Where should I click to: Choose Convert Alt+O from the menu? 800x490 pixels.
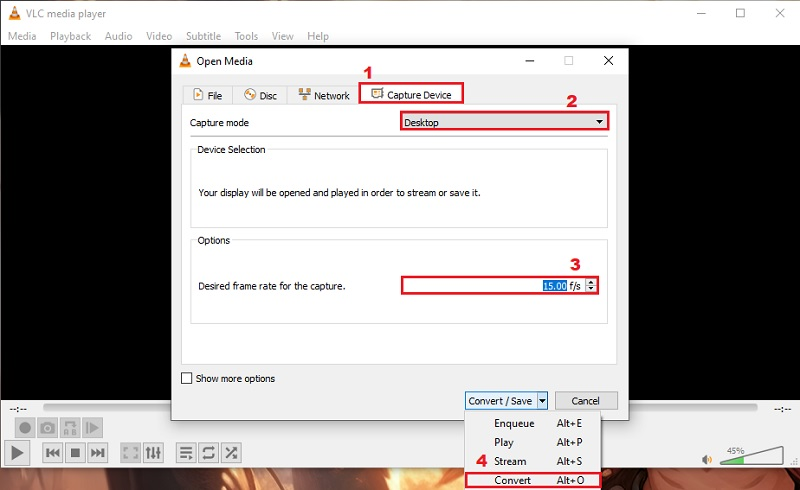coord(533,480)
